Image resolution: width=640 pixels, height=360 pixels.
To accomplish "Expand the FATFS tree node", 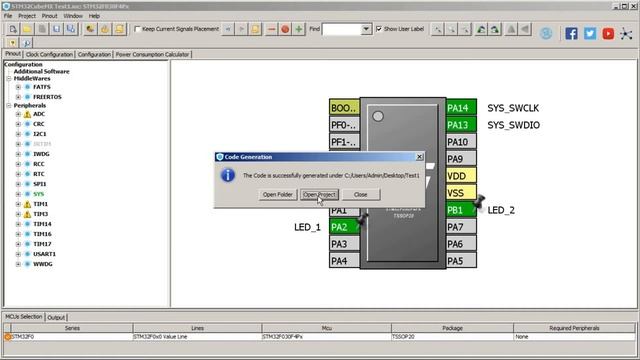I will [x=18, y=87].
